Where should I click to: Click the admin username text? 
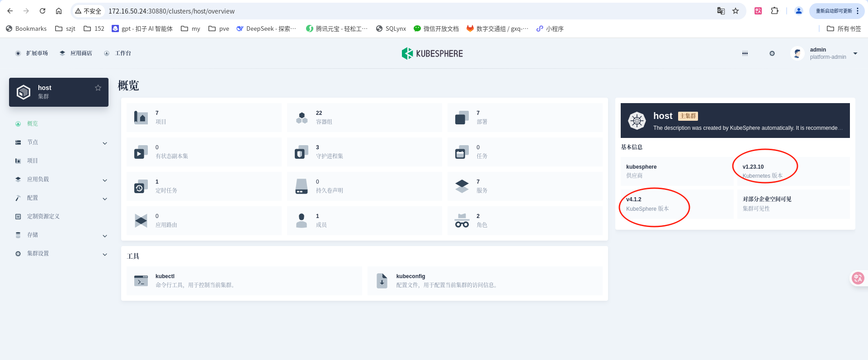pyautogui.click(x=818, y=50)
